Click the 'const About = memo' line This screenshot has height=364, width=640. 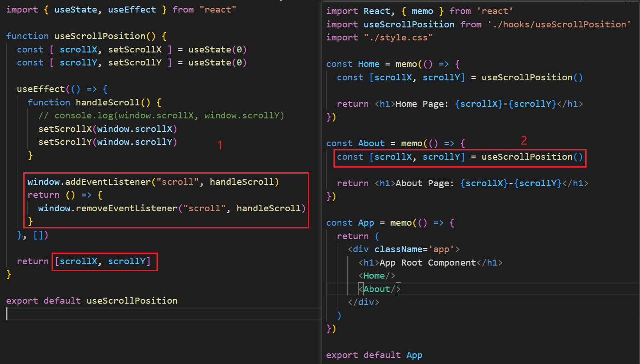(396, 143)
